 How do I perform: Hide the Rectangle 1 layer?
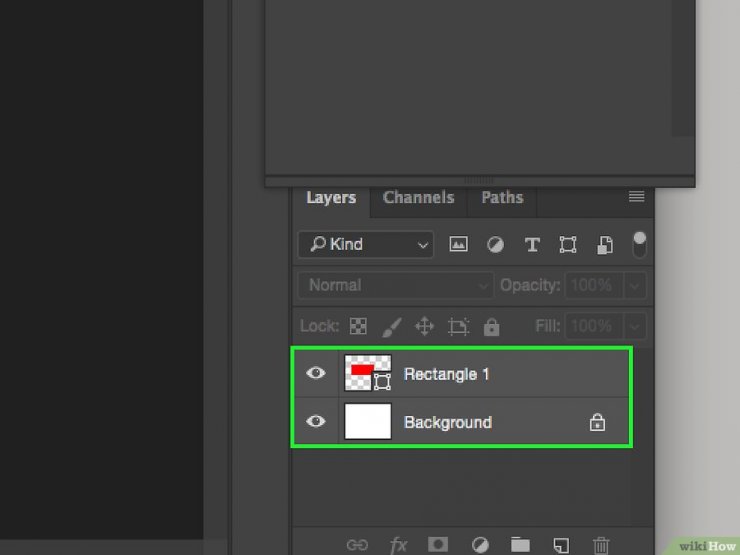(x=316, y=373)
